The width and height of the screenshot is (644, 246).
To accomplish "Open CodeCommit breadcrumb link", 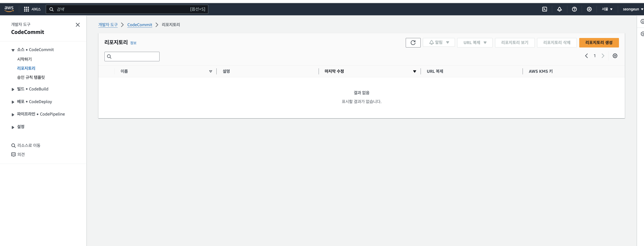I will [x=139, y=25].
